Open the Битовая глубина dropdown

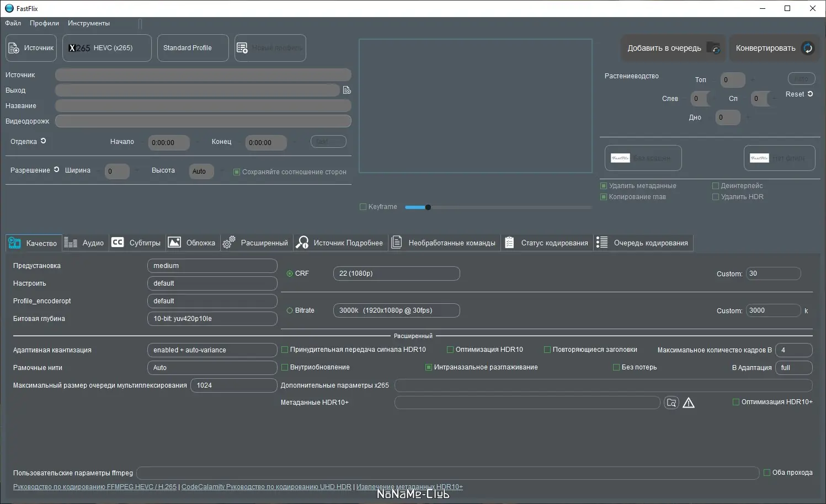pos(212,319)
